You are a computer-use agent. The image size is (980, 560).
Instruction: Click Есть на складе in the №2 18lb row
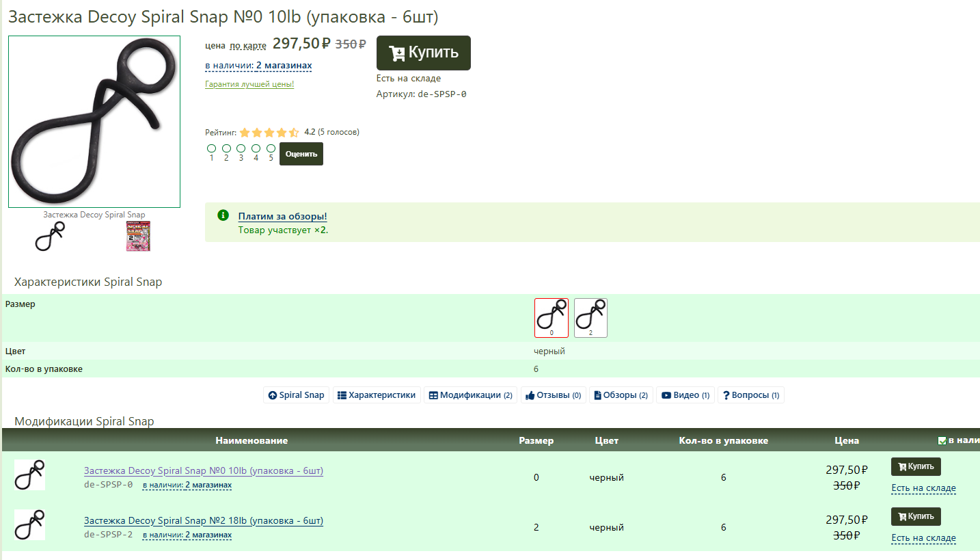(924, 538)
